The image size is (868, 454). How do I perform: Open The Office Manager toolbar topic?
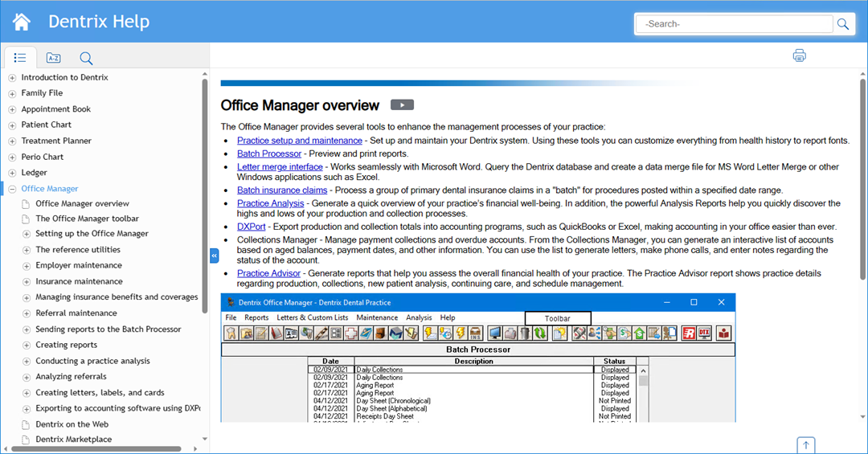(87, 219)
